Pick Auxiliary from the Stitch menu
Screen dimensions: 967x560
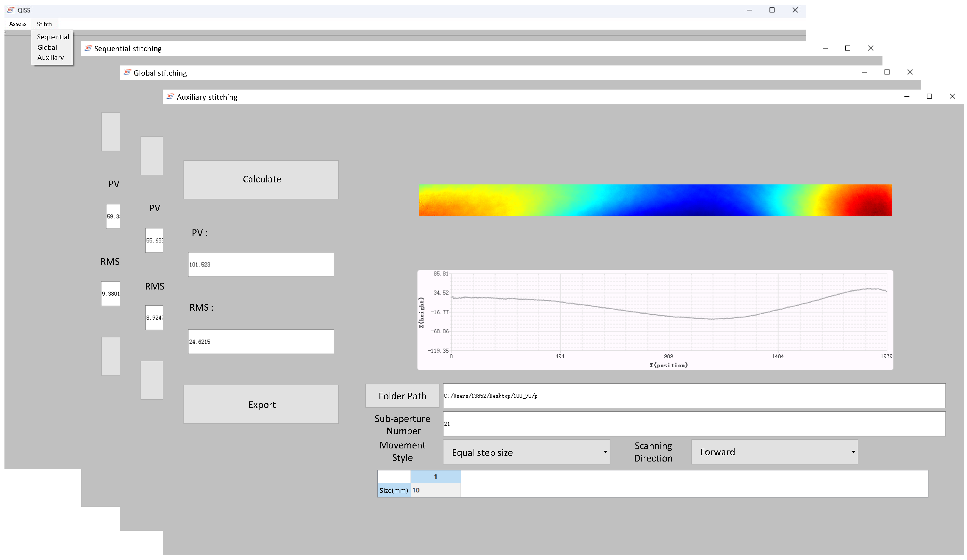tap(50, 57)
